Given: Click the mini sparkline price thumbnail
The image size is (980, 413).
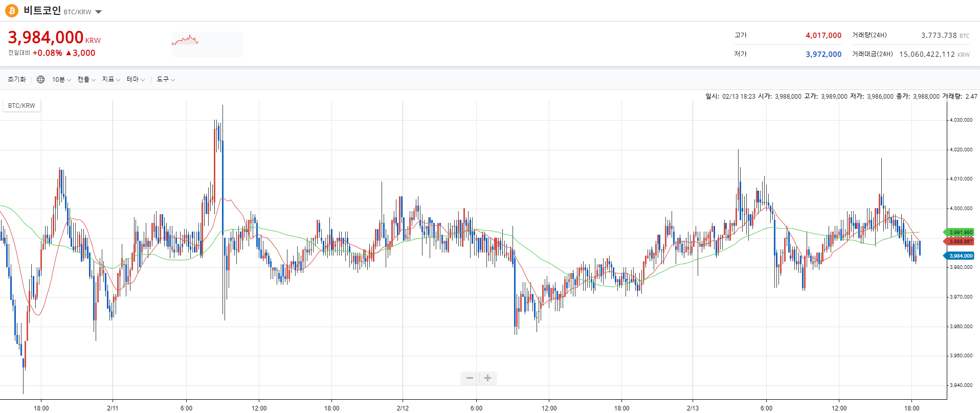Looking at the screenshot, I should tap(207, 44).
